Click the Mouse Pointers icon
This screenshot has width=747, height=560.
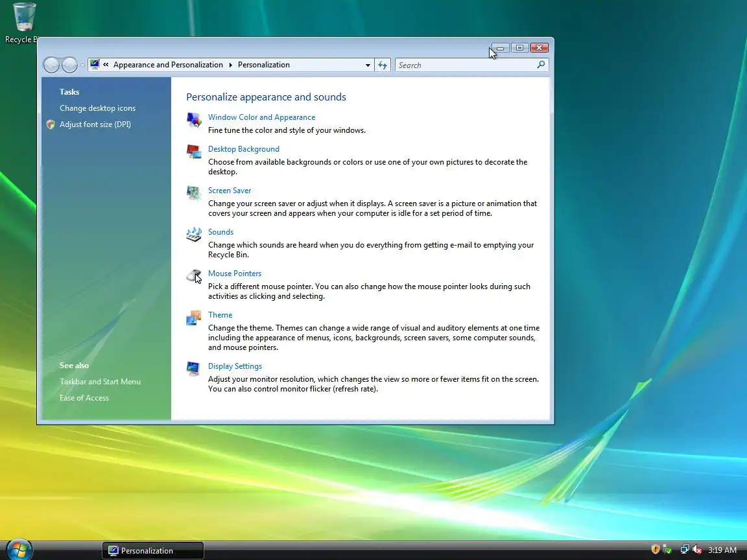[194, 275]
